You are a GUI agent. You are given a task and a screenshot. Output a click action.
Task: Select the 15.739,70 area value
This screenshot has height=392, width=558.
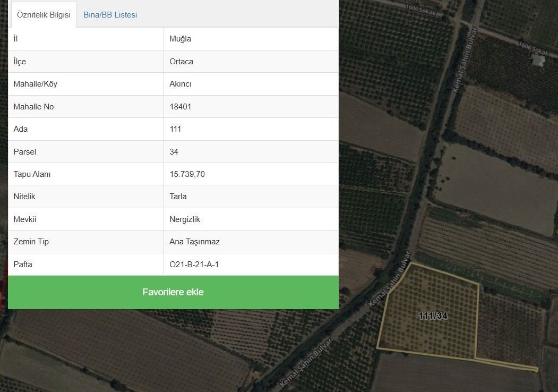187,174
